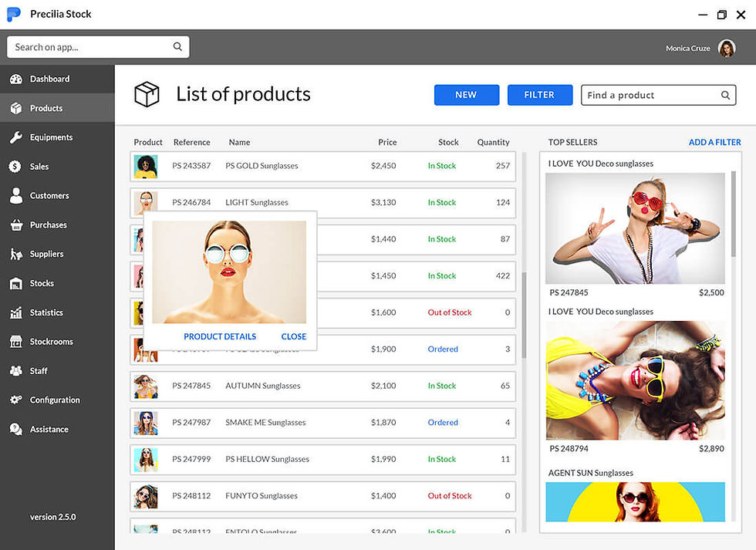Click the Suppliers icon in sidebar
The width and height of the screenshot is (756, 550).
[x=16, y=254]
